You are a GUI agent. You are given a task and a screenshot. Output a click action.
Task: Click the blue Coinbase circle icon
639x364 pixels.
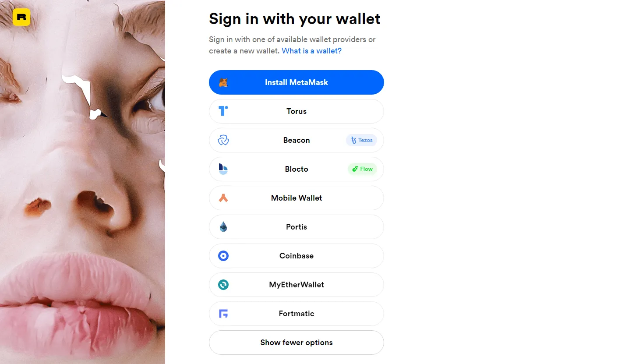(223, 256)
